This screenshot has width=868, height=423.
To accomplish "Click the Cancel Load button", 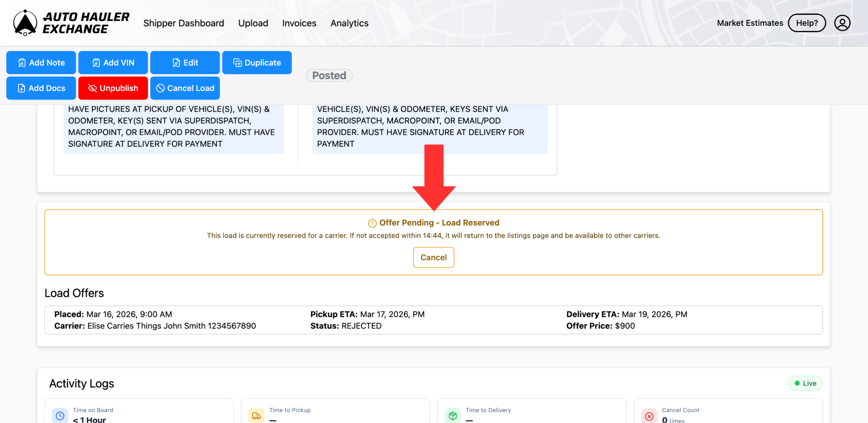I will [185, 88].
